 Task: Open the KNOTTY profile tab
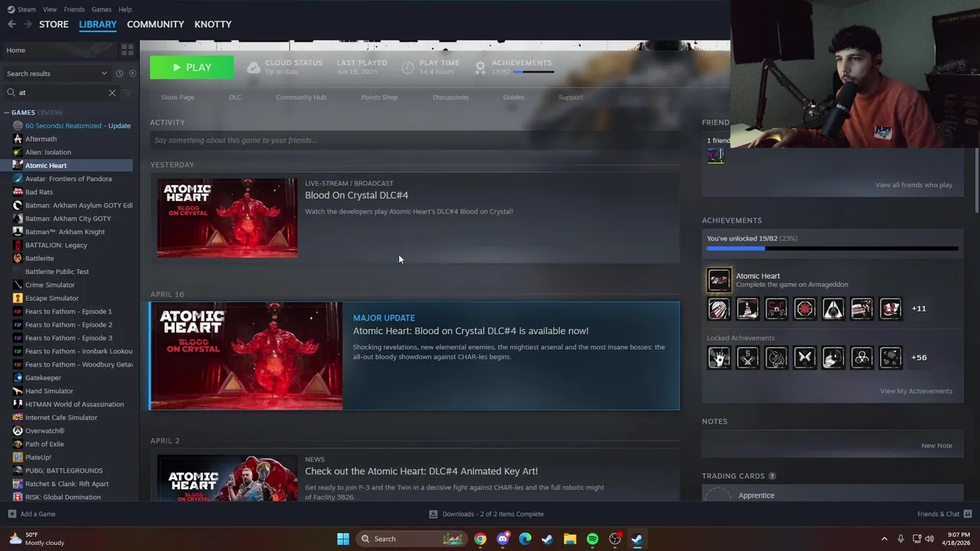[x=213, y=24]
